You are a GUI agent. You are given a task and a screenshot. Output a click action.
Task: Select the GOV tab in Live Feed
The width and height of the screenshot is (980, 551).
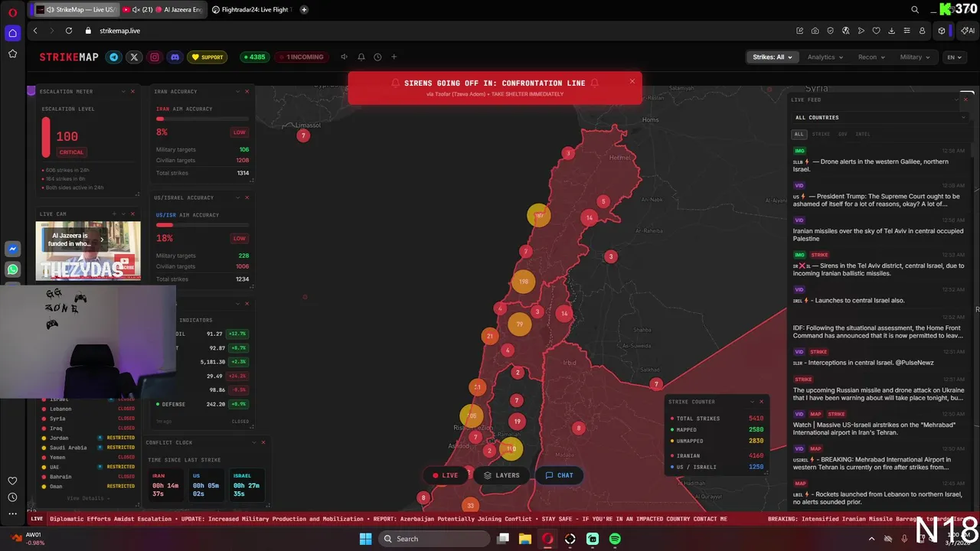pos(843,134)
